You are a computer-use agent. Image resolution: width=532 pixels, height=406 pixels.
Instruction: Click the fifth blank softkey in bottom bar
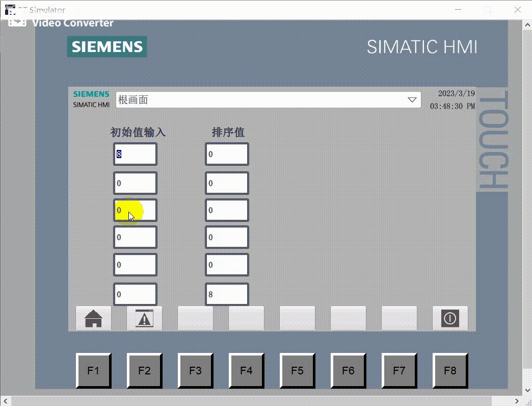coord(297,318)
